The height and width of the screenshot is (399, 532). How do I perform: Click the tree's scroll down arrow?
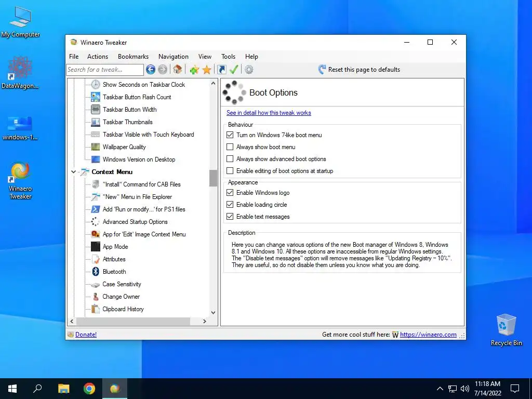[213, 312]
